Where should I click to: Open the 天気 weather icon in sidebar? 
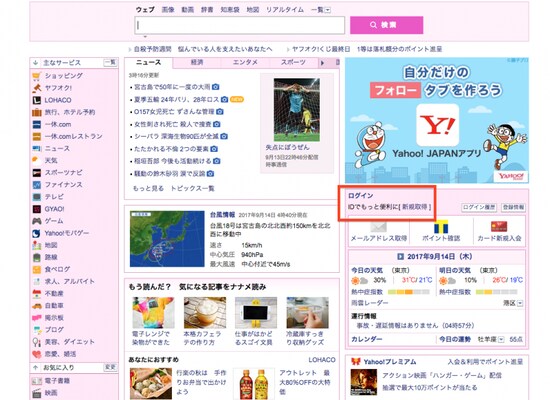coord(36,161)
